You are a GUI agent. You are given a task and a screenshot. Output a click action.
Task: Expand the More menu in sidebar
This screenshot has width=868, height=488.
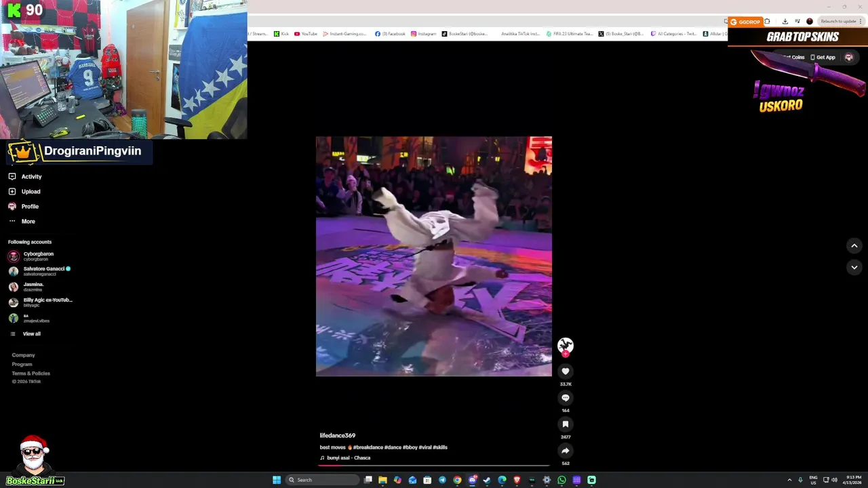pyautogui.click(x=21, y=221)
